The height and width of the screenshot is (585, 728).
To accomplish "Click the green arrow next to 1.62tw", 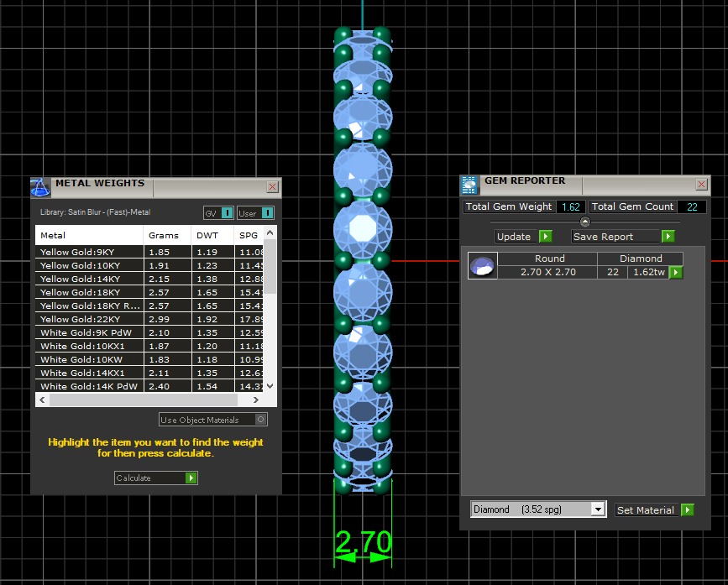I will (676, 272).
